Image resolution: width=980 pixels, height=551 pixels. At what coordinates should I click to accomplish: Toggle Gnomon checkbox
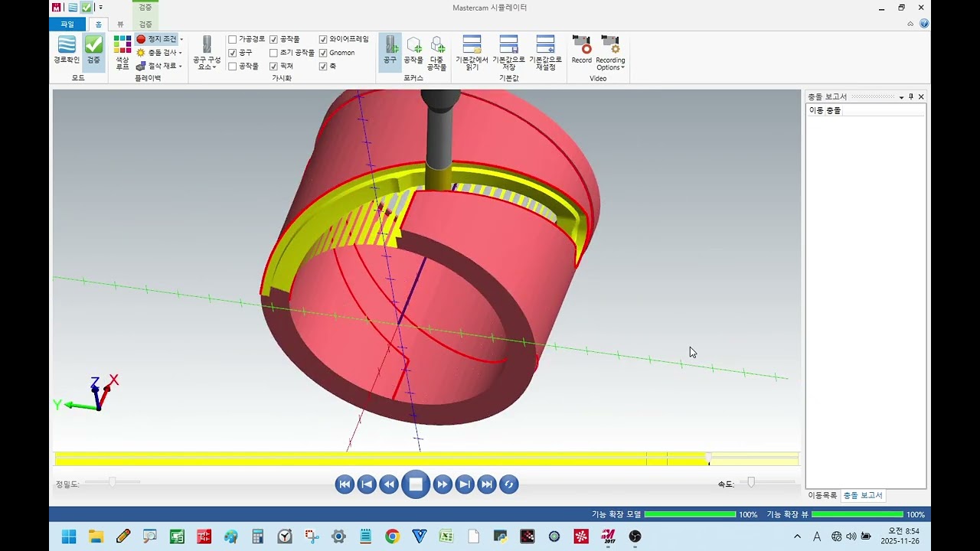[323, 53]
